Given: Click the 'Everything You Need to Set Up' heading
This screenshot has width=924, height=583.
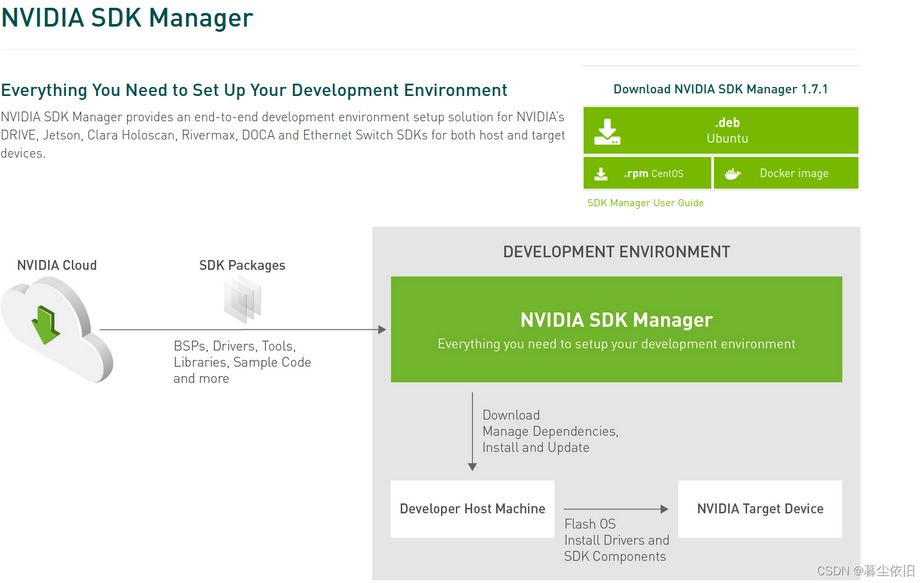Looking at the screenshot, I should (254, 90).
